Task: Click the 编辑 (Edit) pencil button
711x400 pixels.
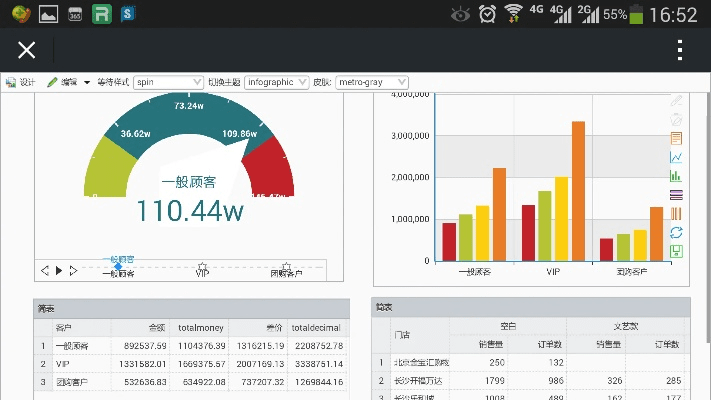Action: [62, 82]
